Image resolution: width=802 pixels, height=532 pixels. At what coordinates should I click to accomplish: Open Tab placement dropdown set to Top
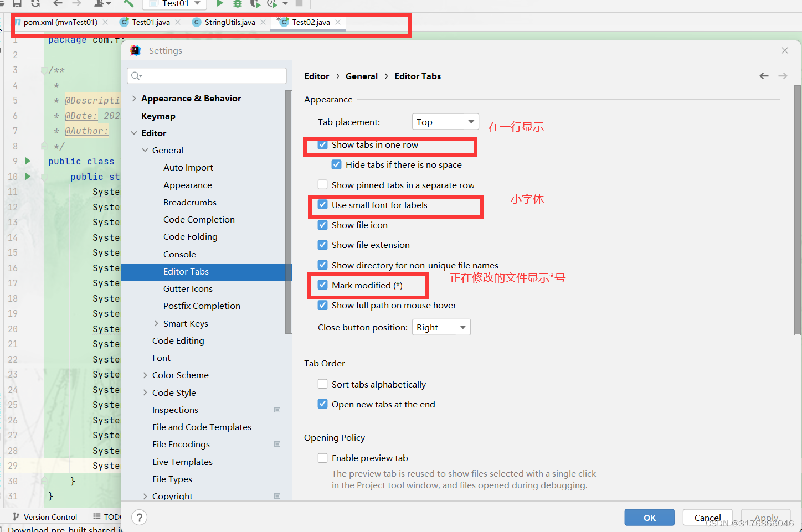[445, 122]
